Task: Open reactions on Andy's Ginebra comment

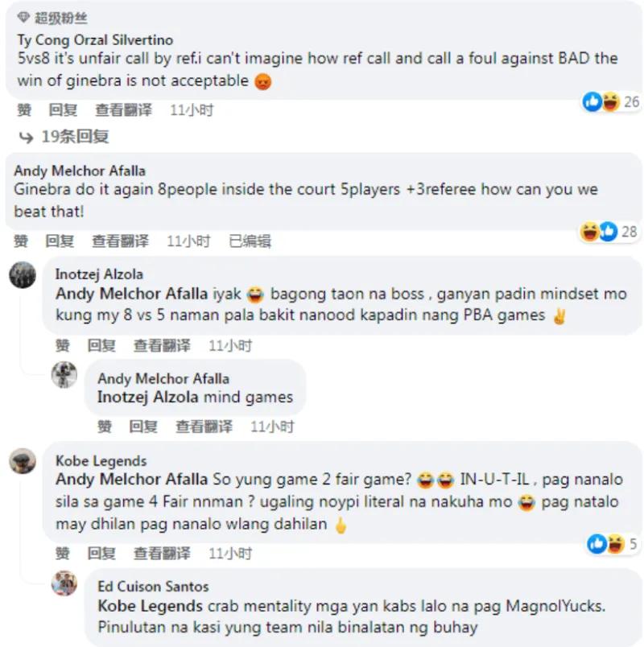Action: [x=609, y=232]
